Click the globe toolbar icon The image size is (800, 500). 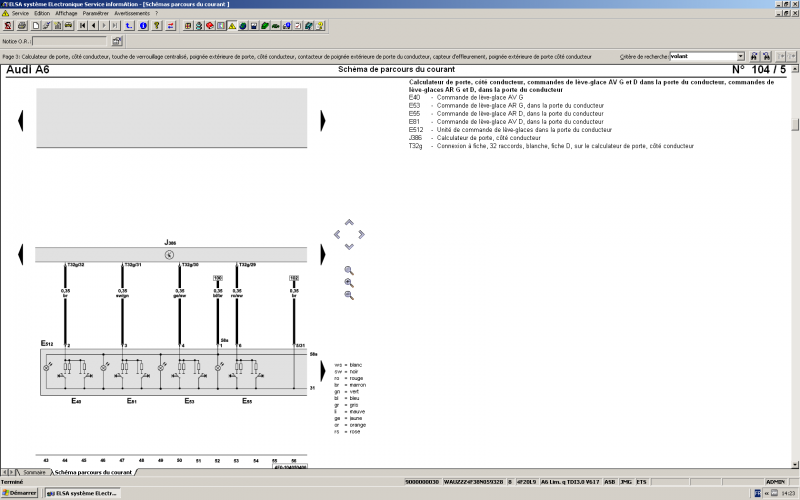pyautogui.click(x=243, y=26)
